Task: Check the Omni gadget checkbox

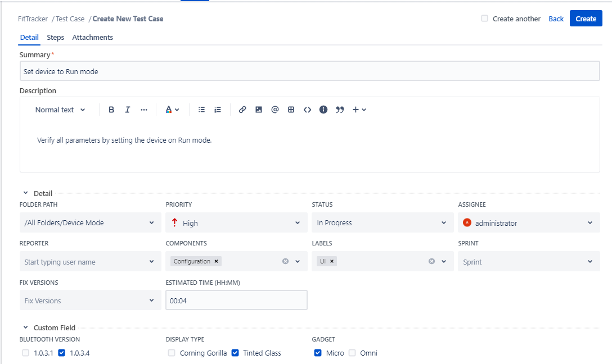Action: click(352, 353)
